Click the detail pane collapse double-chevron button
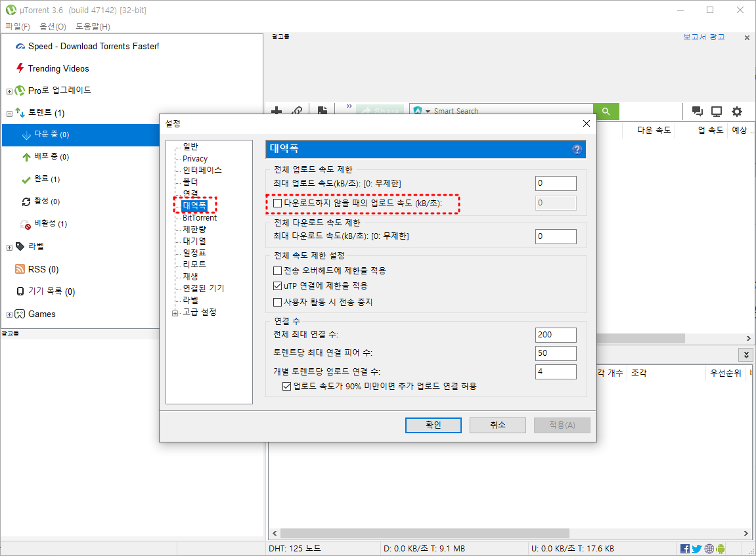Screen dimensions: 756x556 (x=746, y=354)
